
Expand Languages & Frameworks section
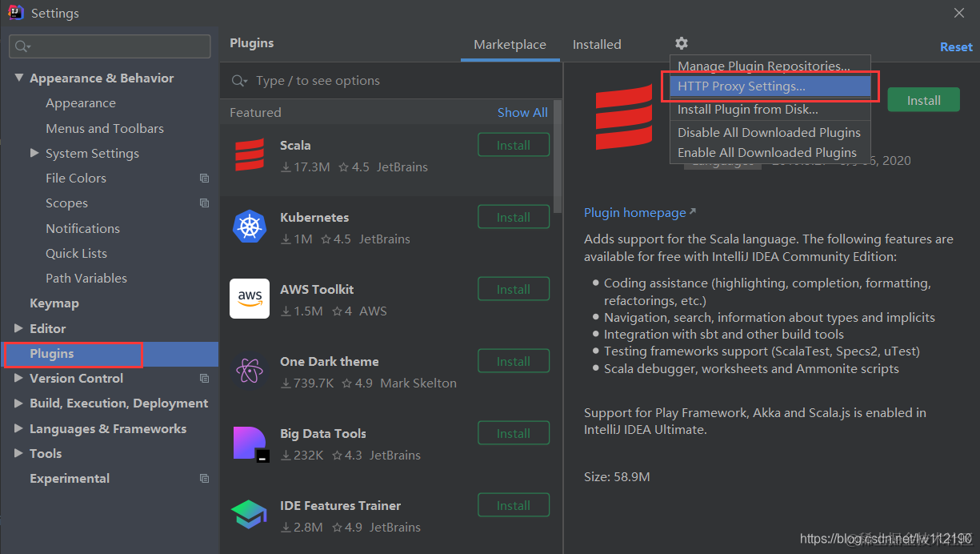pyautogui.click(x=18, y=428)
